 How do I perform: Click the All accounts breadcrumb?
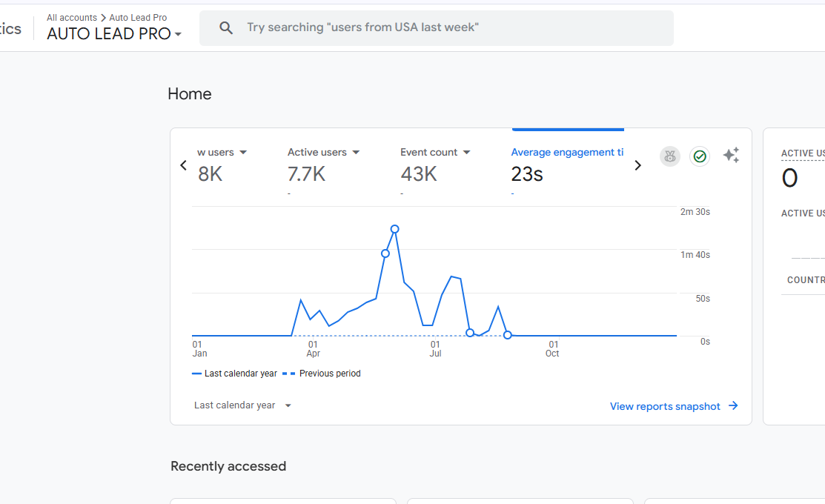[72, 17]
